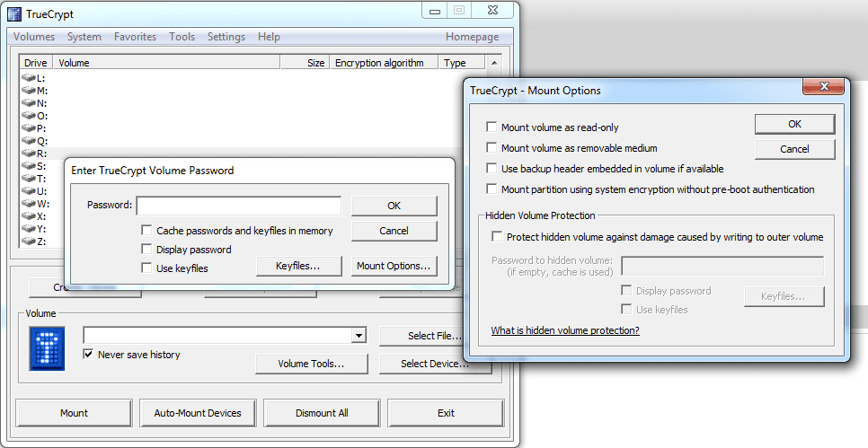
Task: Open the Volumes menu
Action: coord(34,37)
